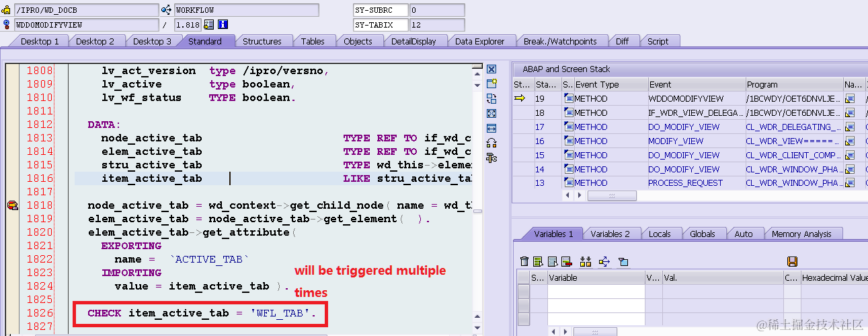This screenshot has width=868, height=336.
Task: Switch to the Diff tab
Action: pyautogui.click(x=622, y=41)
